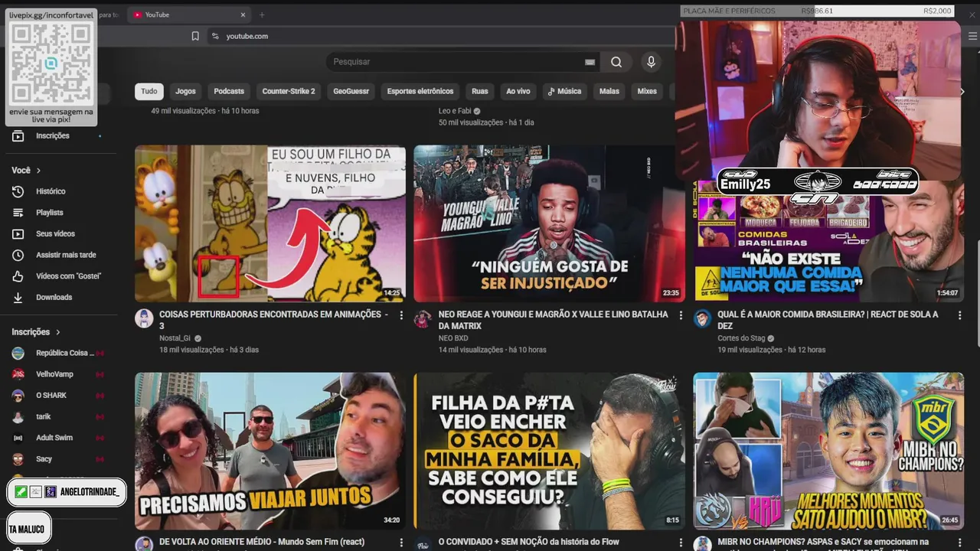Screen dimensions: 980x551
Task: Show more filter chips arrow
Action: click(962, 91)
